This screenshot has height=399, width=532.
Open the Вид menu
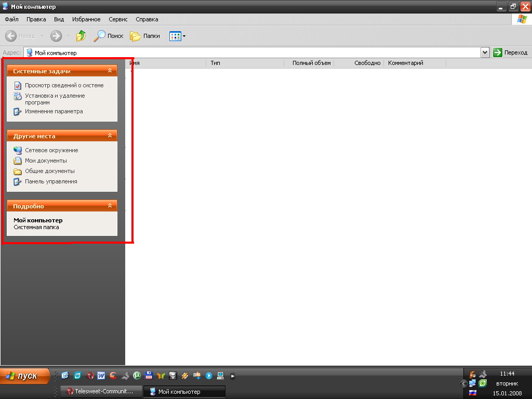coord(59,19)
